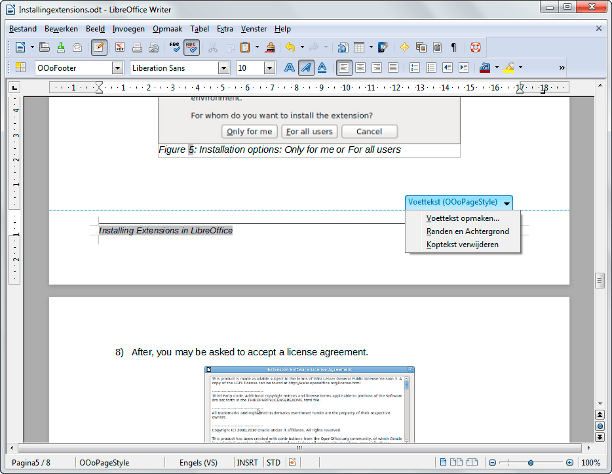Open the paragraph style OOoFooter dropdown
The width and height of the screenshot is (612, 474).
pos(117,68)
